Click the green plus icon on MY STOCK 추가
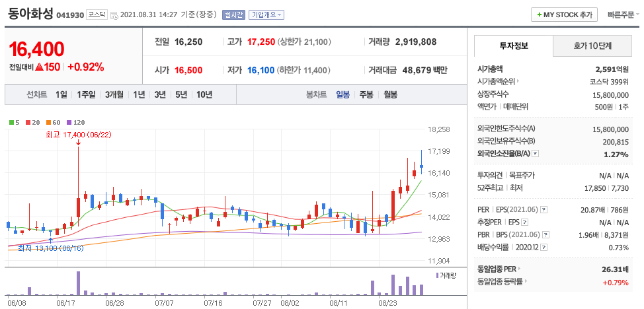The width and height of the screenshot is (644, 309). (x=539, y=15)
